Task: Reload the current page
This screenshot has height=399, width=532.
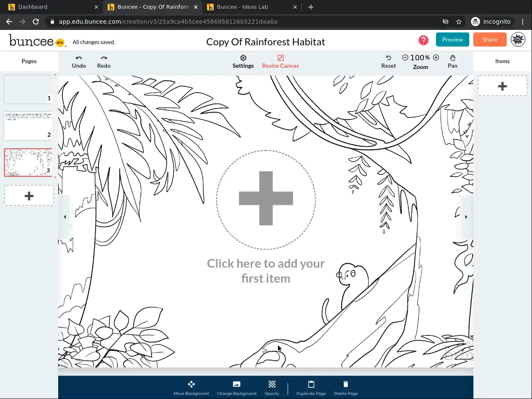Action: [x=36, y=22]
